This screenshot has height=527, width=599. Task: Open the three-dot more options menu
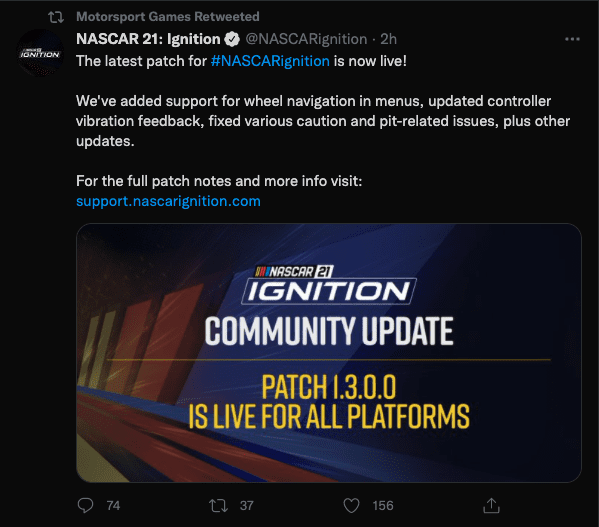pos(572,39)
